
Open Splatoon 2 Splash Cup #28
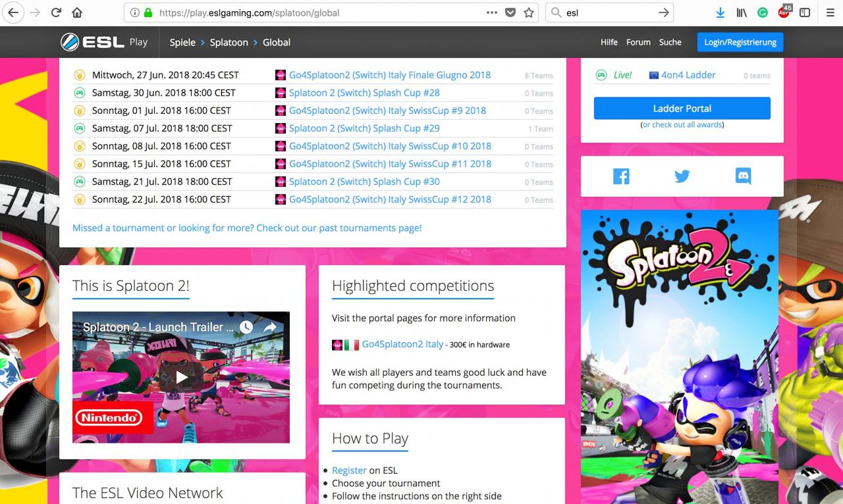coord(364,93)
